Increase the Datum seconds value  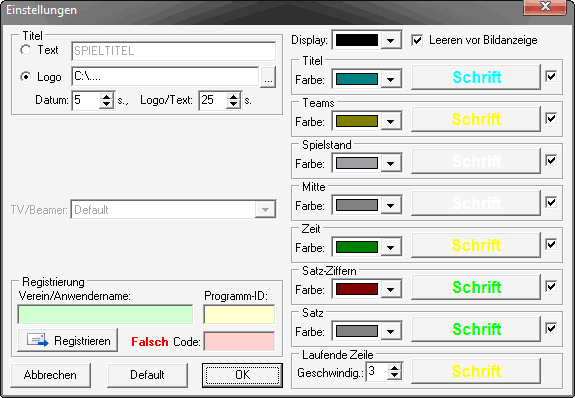click(106, 96)
